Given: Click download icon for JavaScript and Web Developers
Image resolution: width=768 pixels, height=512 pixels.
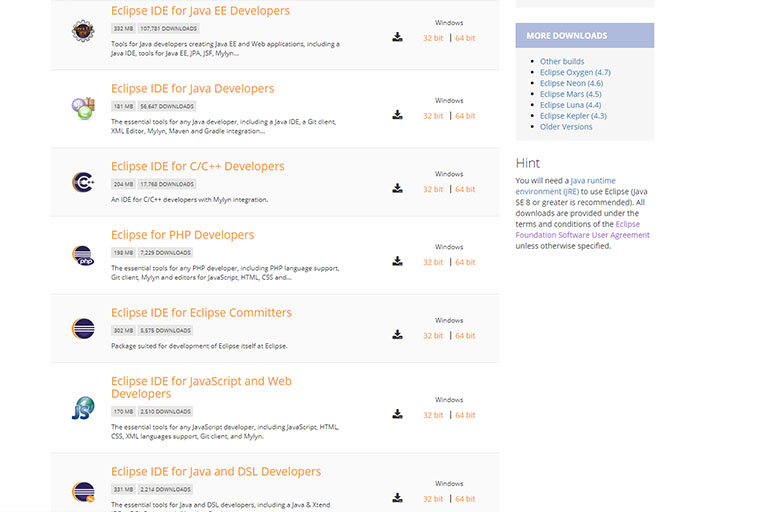Looking at the screenshot, I should (x=397, y=414).
